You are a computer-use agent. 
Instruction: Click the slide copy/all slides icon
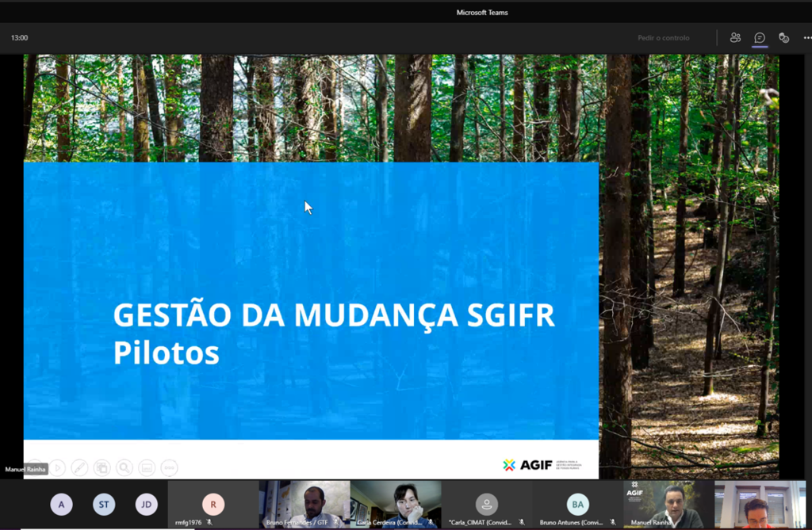point(101,468)
